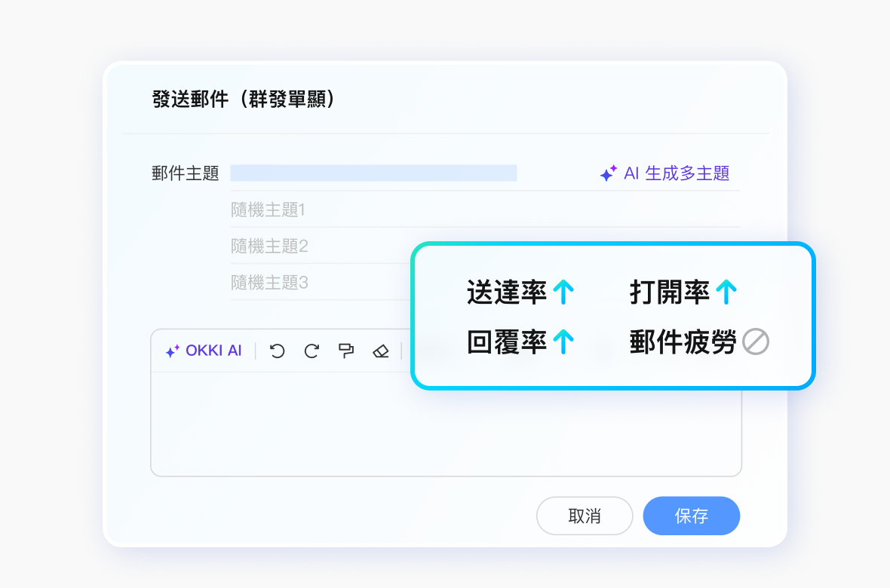Screen dimensions: 890x588
Task: Click the up arrow beside 送達率
Action: (x=564, y=292)
